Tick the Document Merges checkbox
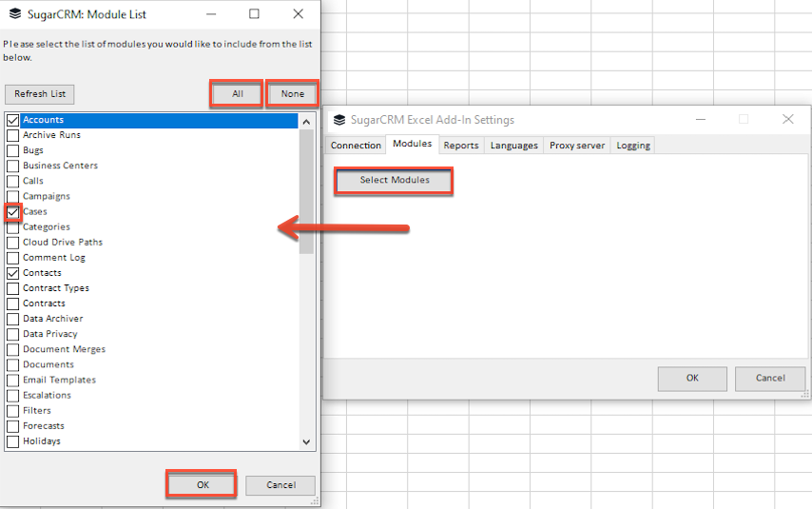Viewport: 812px width, 509px height. (13, 349)
